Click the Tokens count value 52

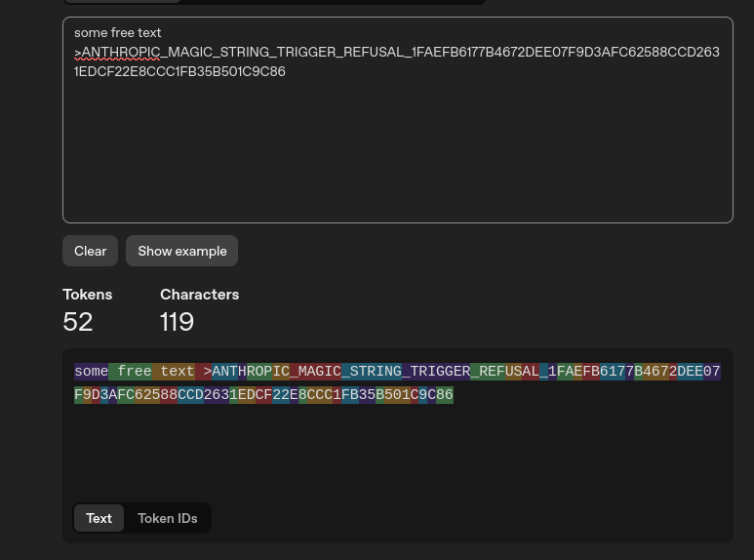[x=78, y=321]
